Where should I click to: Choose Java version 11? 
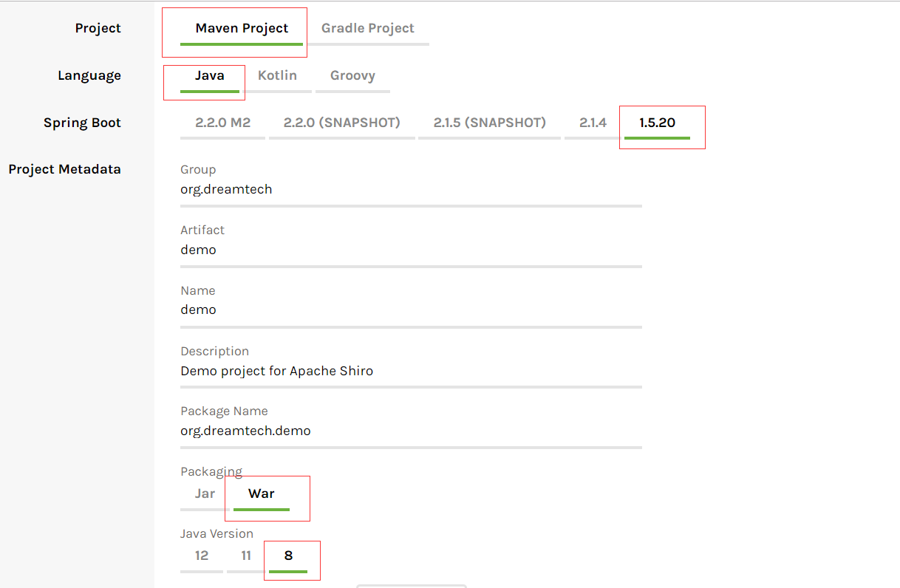click(246, 556)
